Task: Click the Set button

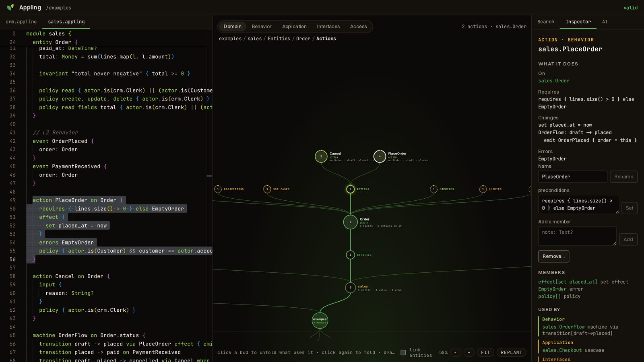Action: point(630,208)
